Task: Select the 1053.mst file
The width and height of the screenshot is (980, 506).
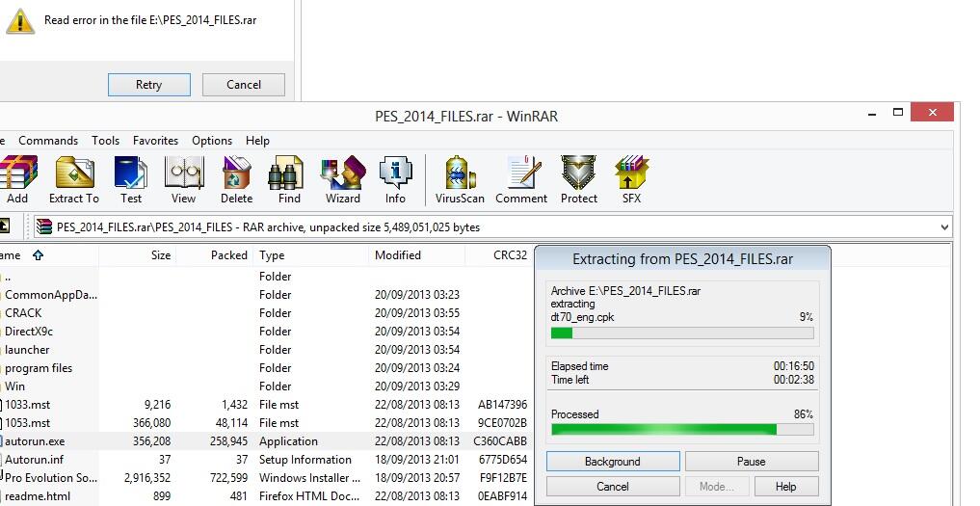Action: click(266, 423)
